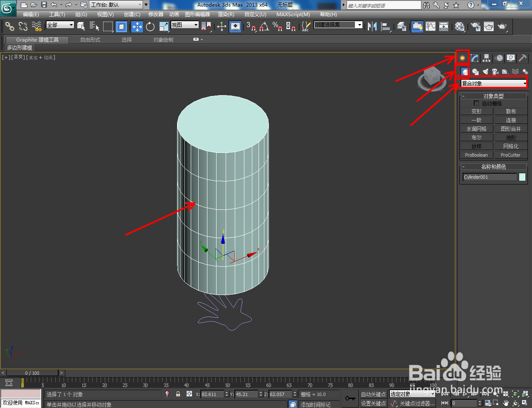Open the Material Editor
The width and height of the screenshot is (532, 408).
[460, 27]
